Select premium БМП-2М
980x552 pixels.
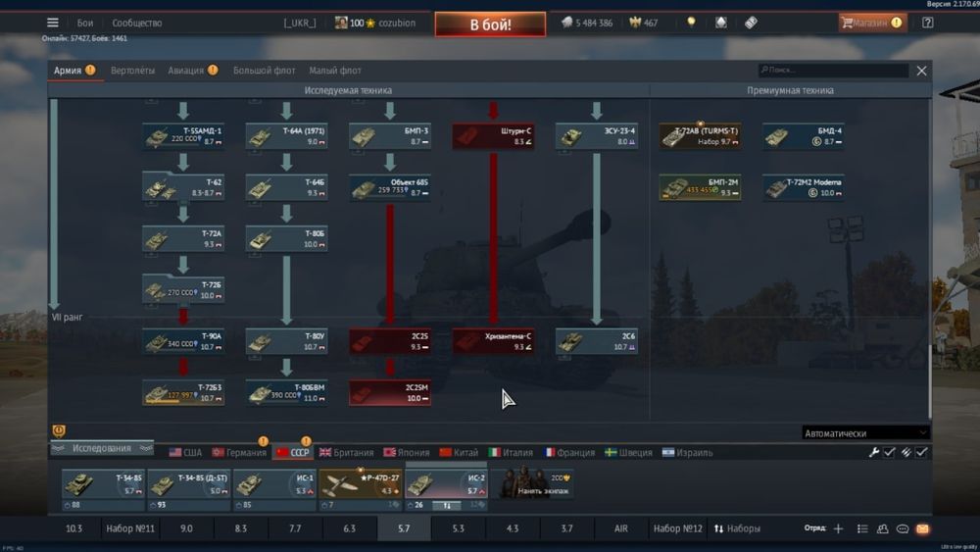[700, 187]
